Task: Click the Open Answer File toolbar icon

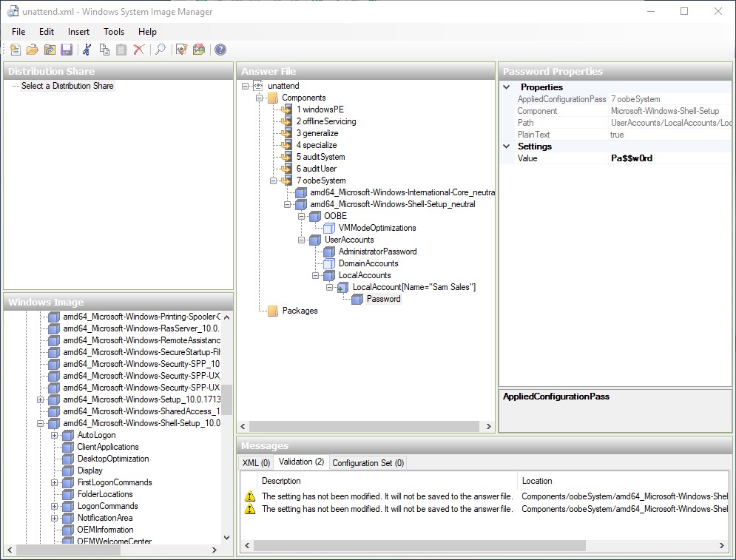Action: click(33, 50)
